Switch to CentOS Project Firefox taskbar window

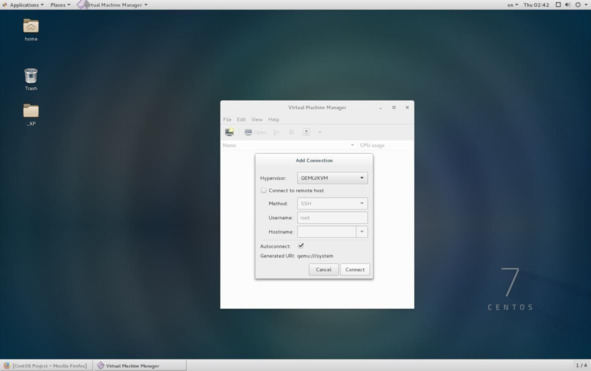click(46, 366)
